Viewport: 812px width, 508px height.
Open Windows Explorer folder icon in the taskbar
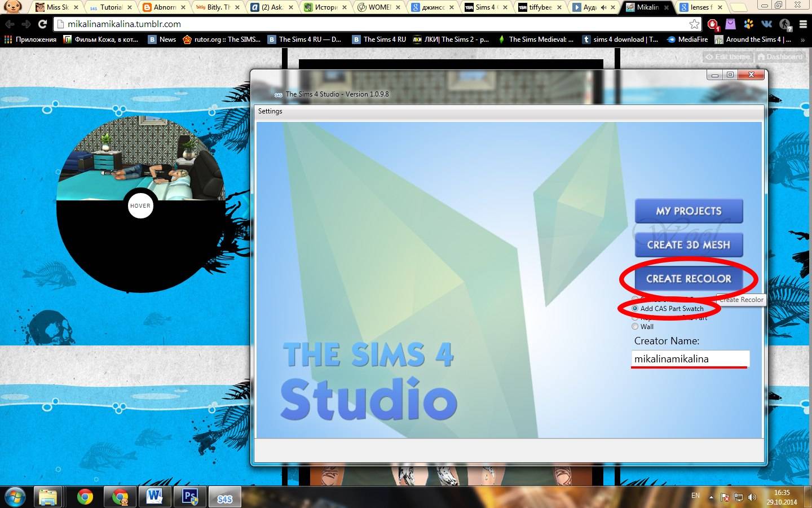tap(48, 497)
